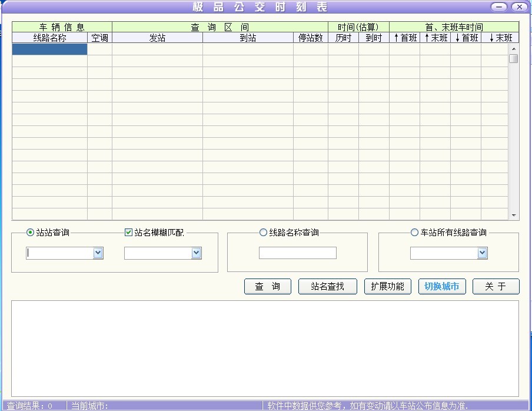Click the 线路名称 column header
Viewport: 532px width, 411px height.
point(49,38)
